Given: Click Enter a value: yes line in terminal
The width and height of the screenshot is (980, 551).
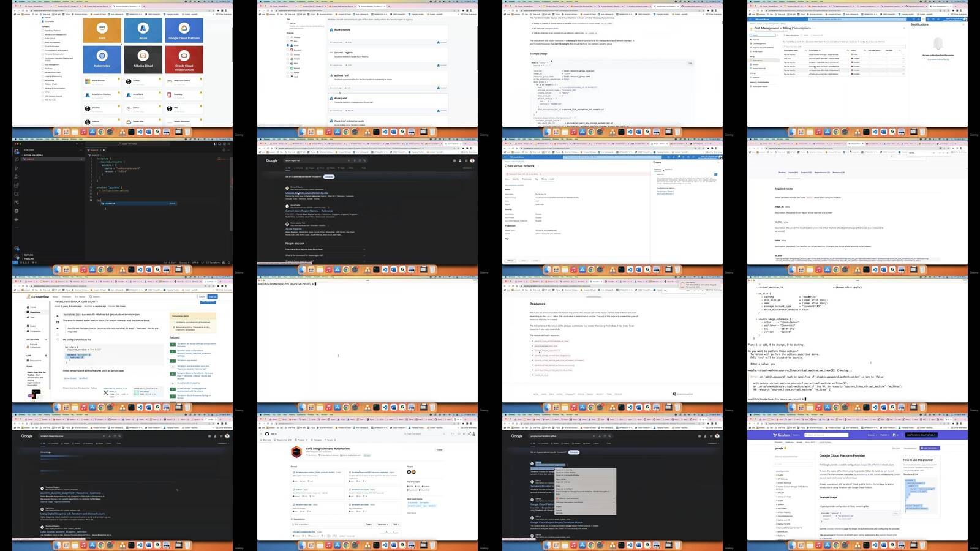Looking at the screenshot, I should click(763, 364).
